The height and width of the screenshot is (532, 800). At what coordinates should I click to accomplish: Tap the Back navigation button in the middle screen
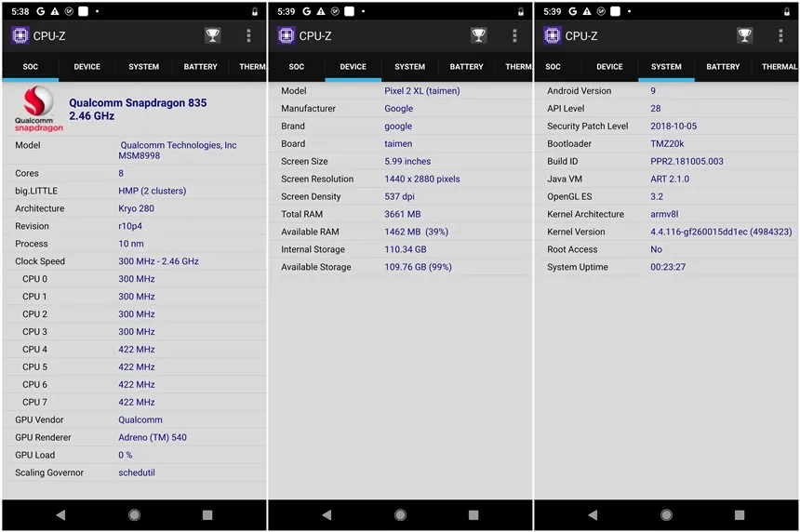pyautogui.click(x=327, y=514)
